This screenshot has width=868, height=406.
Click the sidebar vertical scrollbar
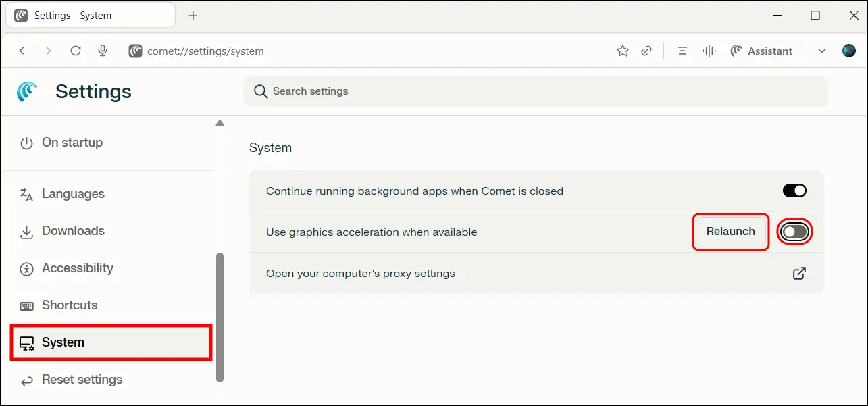click(220, 318)
